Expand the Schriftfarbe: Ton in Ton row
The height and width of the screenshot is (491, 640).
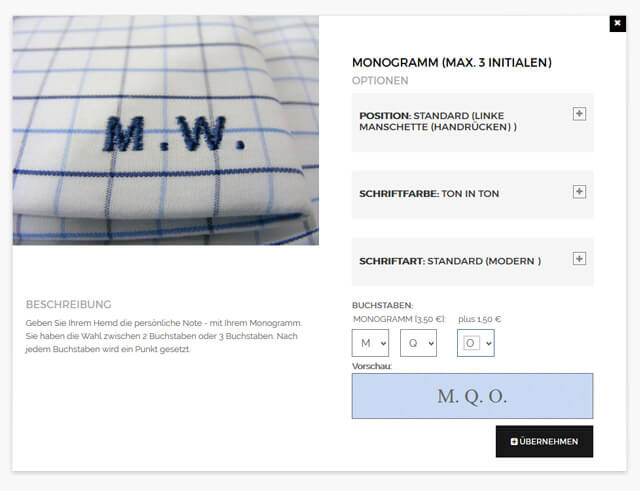tap(473, 194)
